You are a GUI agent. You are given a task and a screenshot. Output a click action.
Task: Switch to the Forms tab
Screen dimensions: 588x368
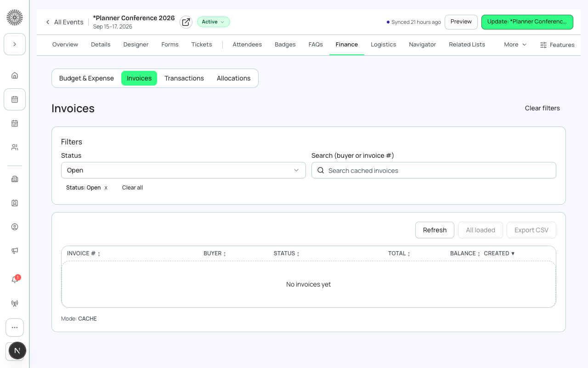pyautogui.click(x=170, y=45)
